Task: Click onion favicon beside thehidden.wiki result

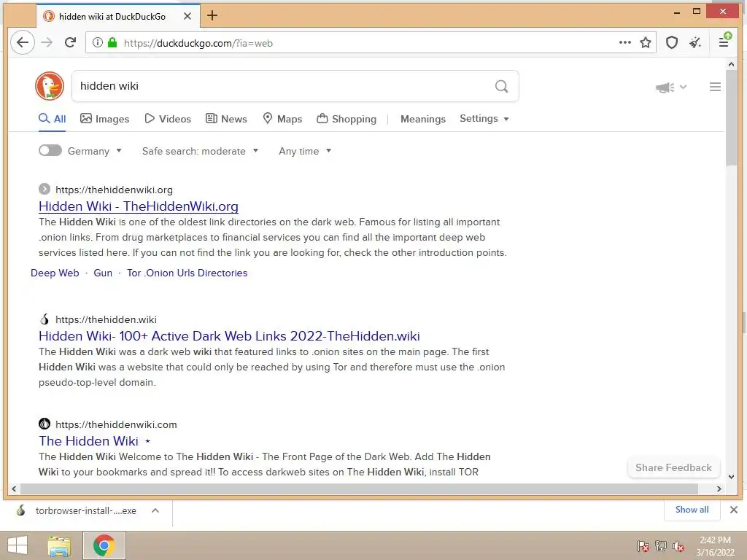Action: click(x=44, y=319)
